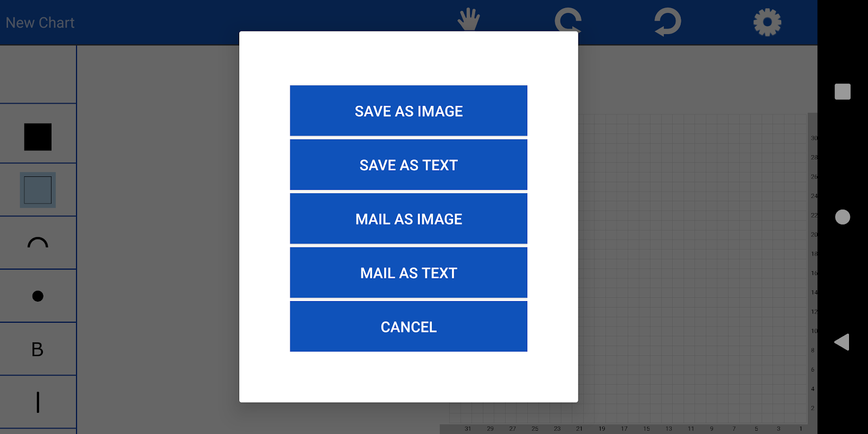Choose Save As Text option
868x434 pixels.
pyautogui.click(x=409, y=165)
